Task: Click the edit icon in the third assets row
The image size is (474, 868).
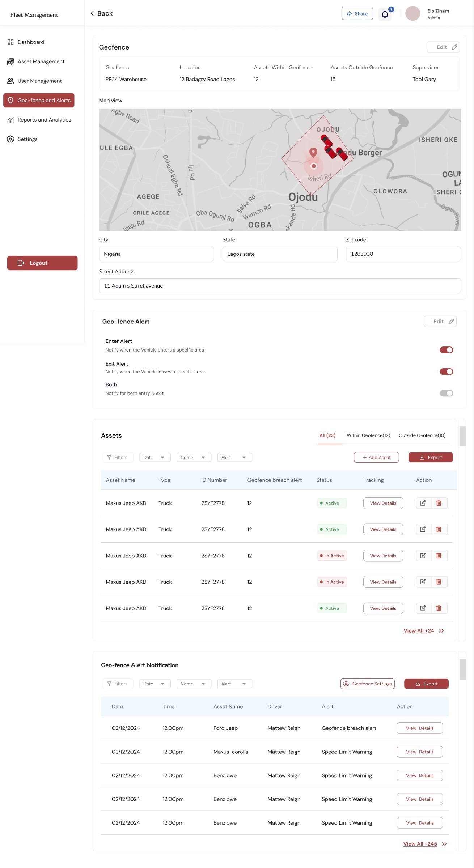Action: coord(423,556)
